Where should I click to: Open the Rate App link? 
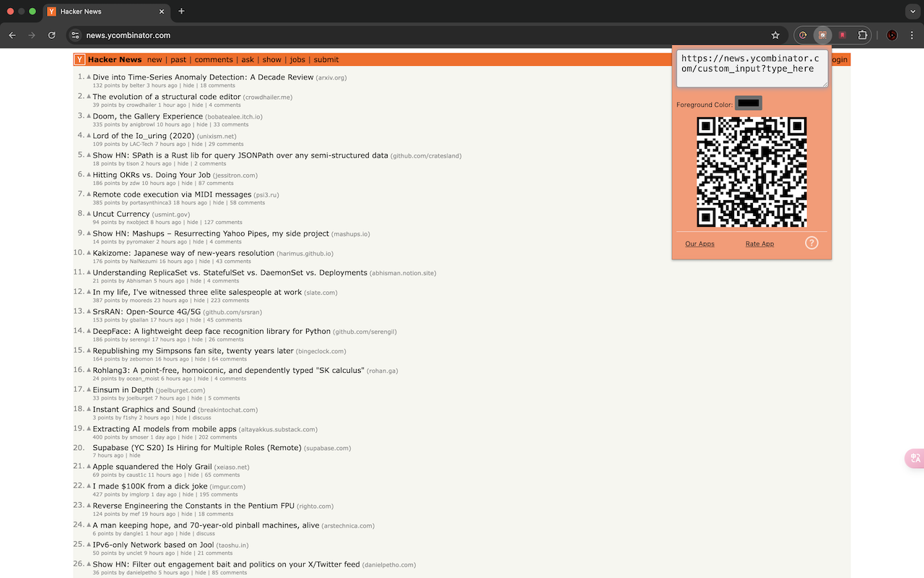click(759, 244)
